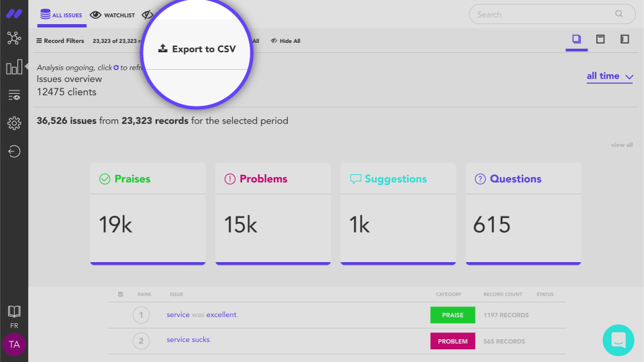Open the chat support widget

coord(618,340)
